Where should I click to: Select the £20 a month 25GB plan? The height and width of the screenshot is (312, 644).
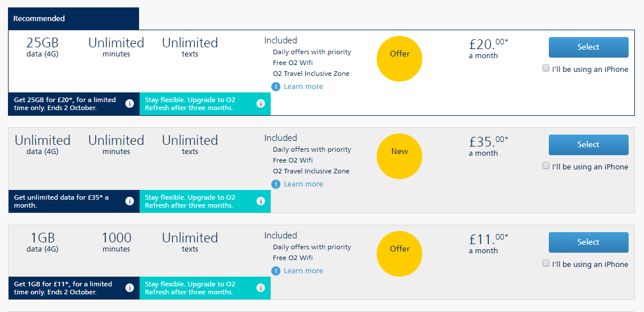click(x=588, y=47)
